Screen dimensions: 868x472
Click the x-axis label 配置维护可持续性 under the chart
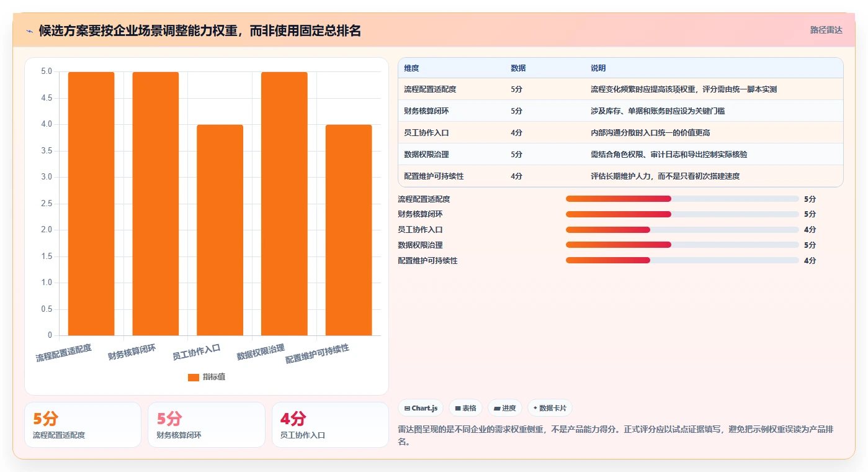coord(317,354)
